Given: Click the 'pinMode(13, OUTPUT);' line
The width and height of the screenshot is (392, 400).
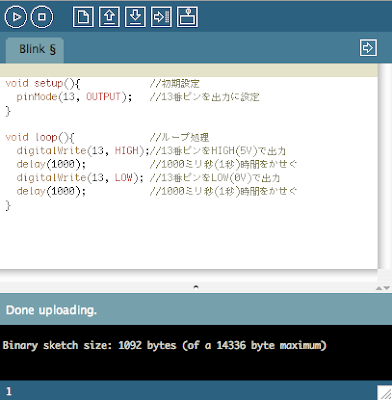Looking at the screenshot, I should [x=74, y=97].
